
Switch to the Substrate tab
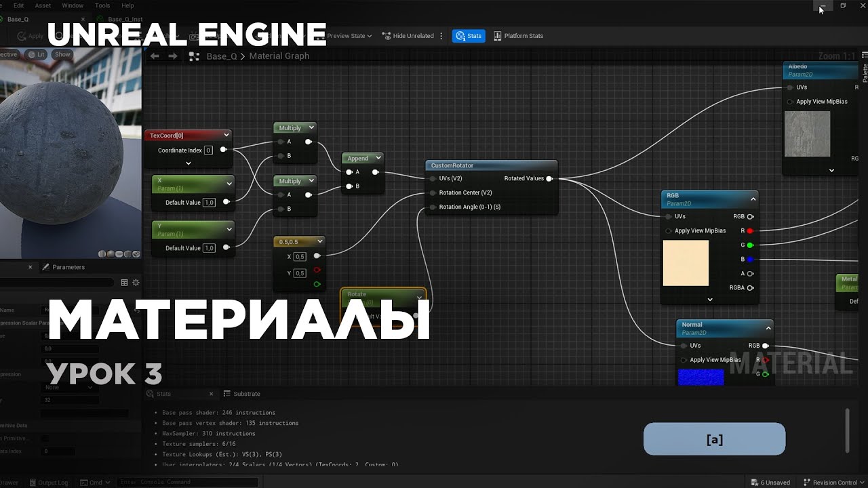242,394
